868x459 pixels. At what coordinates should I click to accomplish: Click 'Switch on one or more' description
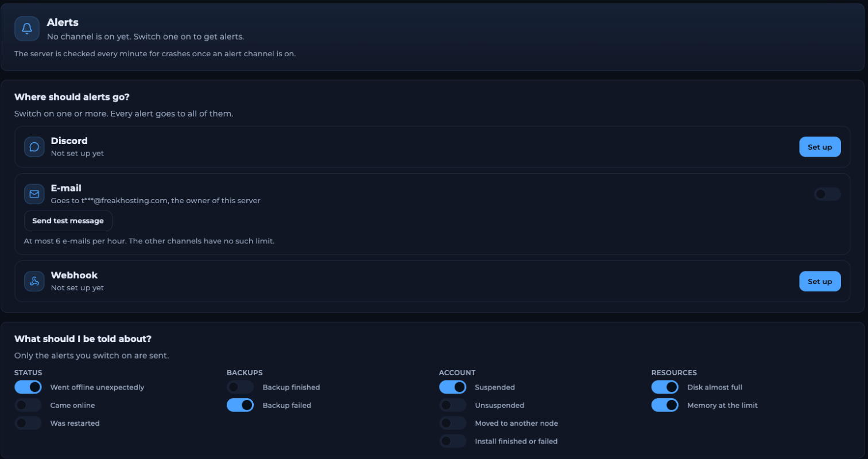click(123, 114)
